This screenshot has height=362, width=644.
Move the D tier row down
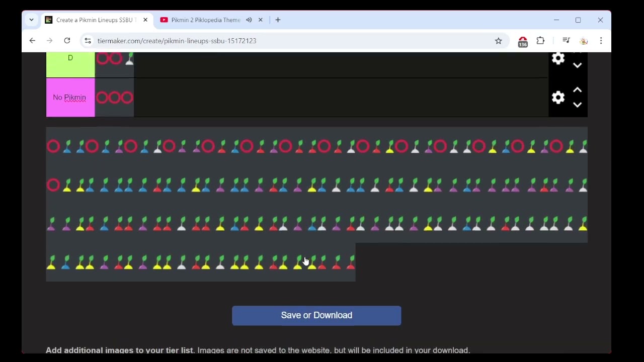pos(578,65)
